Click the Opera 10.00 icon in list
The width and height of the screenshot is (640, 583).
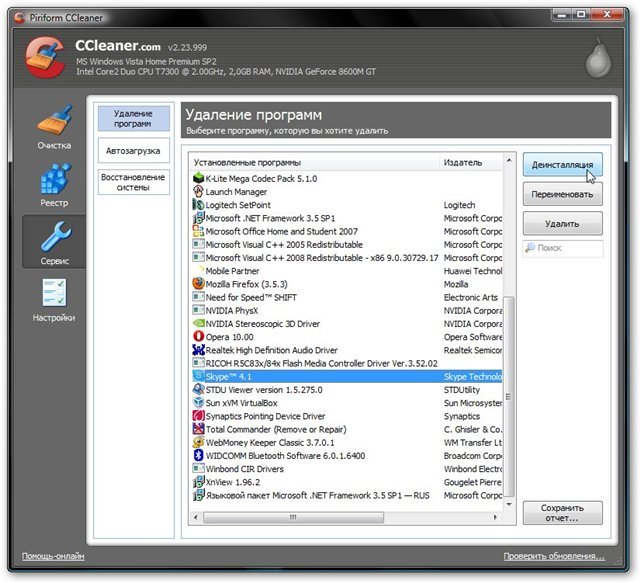197,336
